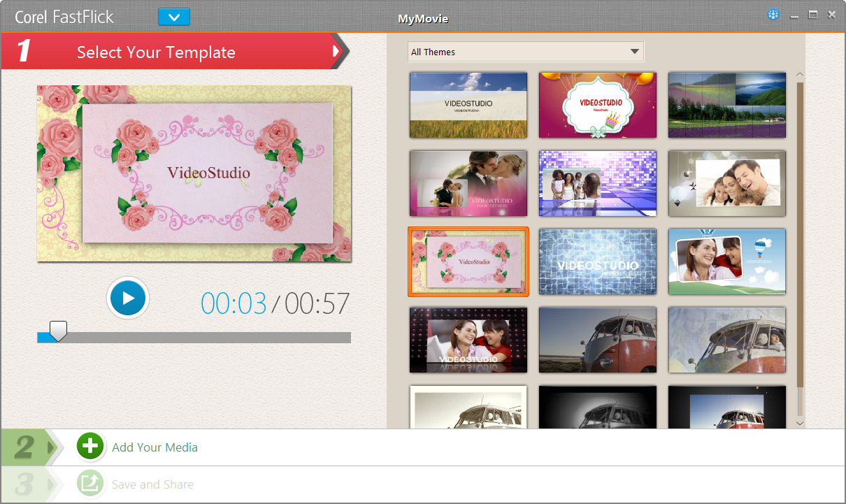Click the preview timeline slider handle
The image size is (846, 504).
(59, 331)
